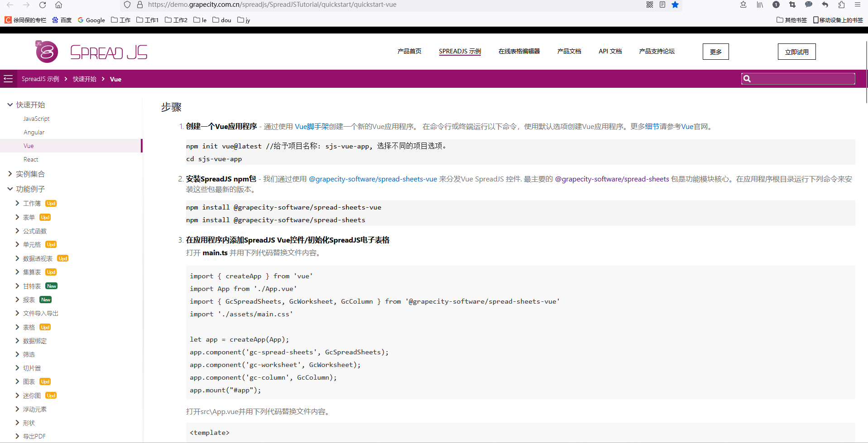Select React in the sidebar
The width and height of the screenshot is (868, 443).
click(x=31, y=159)
